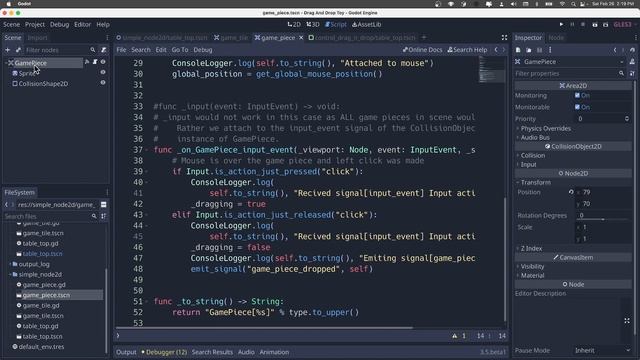The height and width of the screenshot is (360, 640).
Task: Switch to the Node tab beside Inspector
Action: [556, 38]
